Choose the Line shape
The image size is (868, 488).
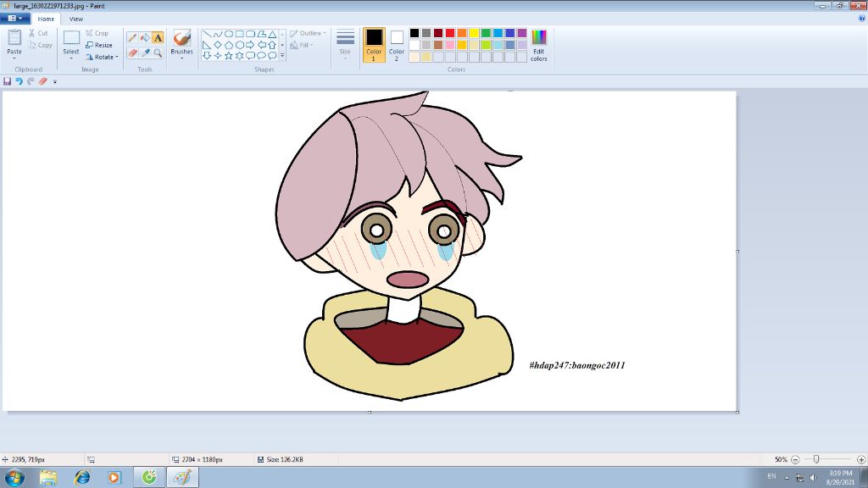207,34
